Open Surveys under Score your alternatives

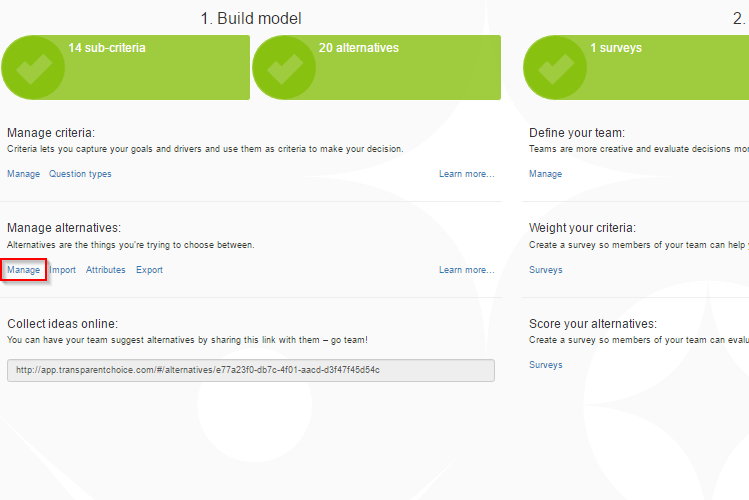coord(546,365)
